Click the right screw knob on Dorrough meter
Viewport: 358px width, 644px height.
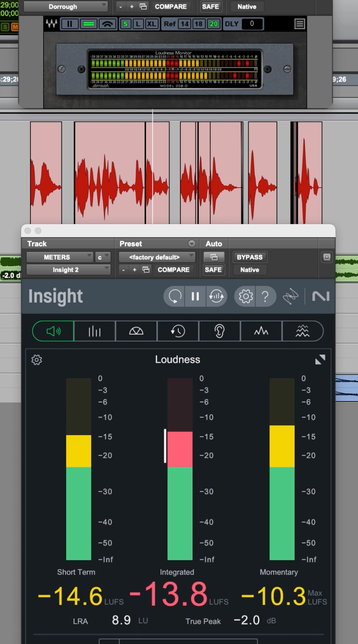coord(287,69)
